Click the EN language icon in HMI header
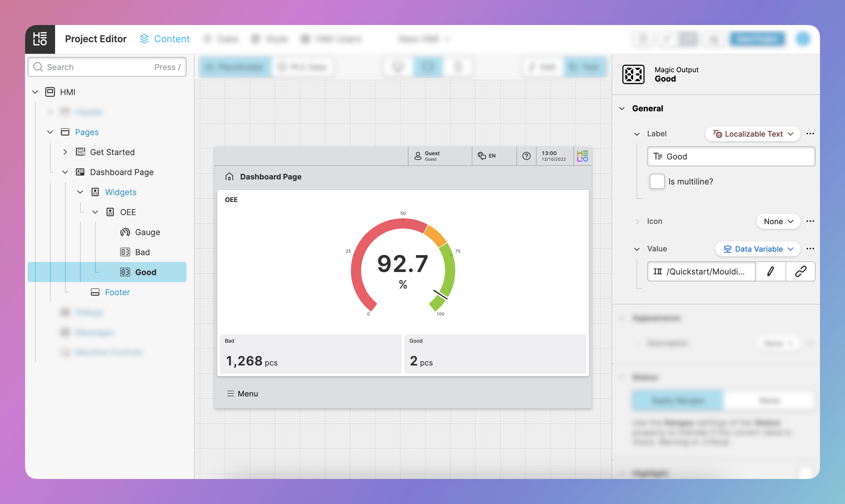The image size is (845, 504). click(x=482, y=156)
